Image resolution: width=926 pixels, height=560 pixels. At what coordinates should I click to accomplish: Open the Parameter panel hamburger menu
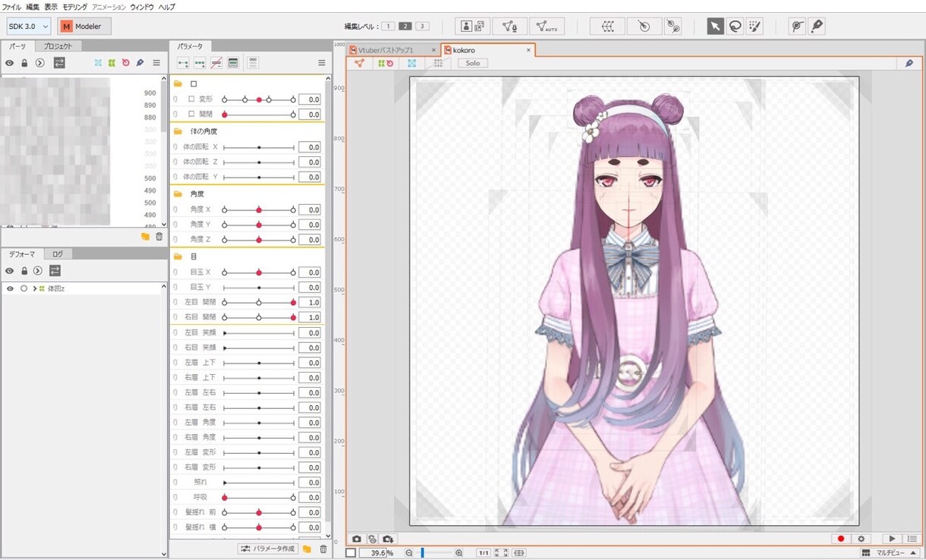tap(321, 63)
